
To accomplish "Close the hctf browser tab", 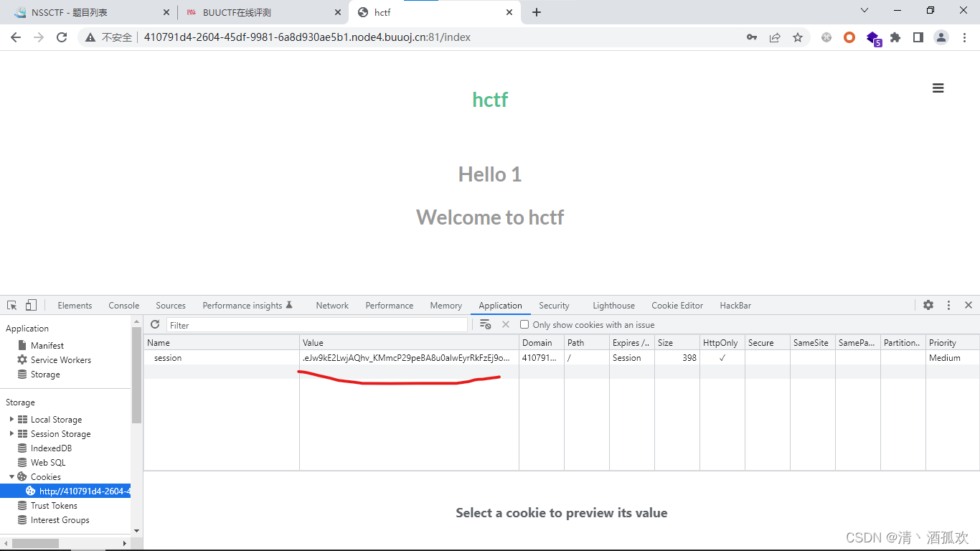I will (510, 12).
